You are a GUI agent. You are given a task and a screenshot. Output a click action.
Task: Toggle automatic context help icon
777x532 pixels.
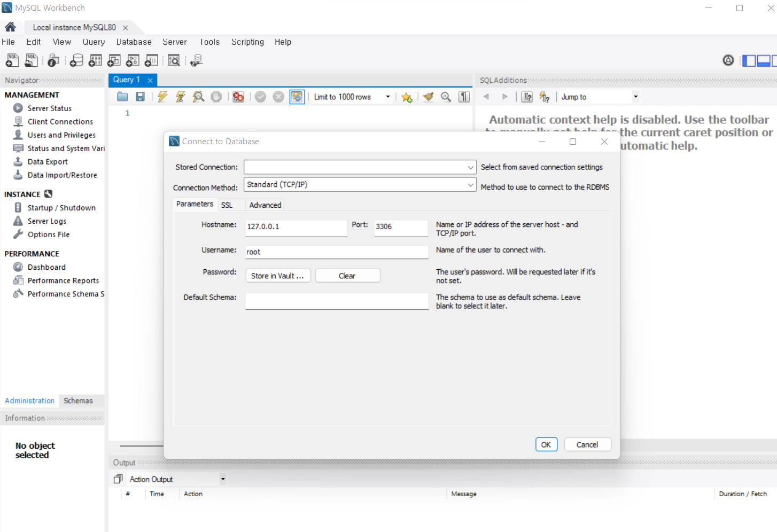[544, 97]
